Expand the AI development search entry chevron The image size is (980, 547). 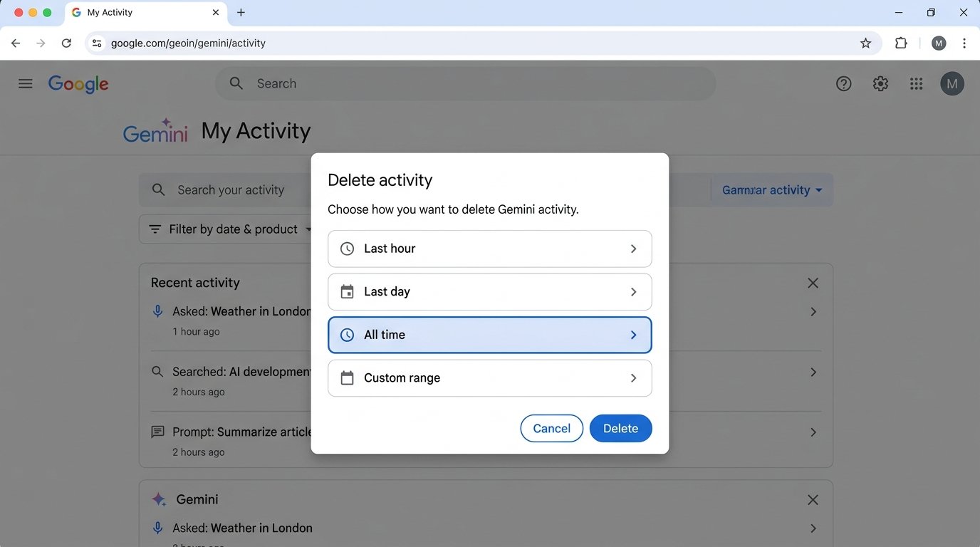[x=813, y=373]
